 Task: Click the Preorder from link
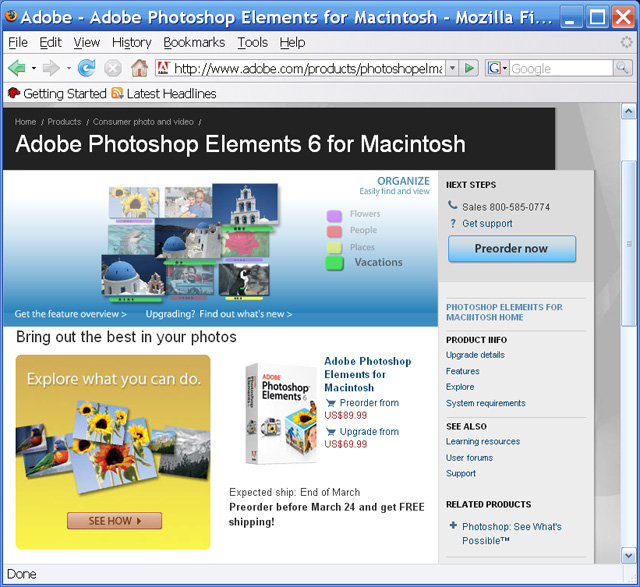coord(369,403)
